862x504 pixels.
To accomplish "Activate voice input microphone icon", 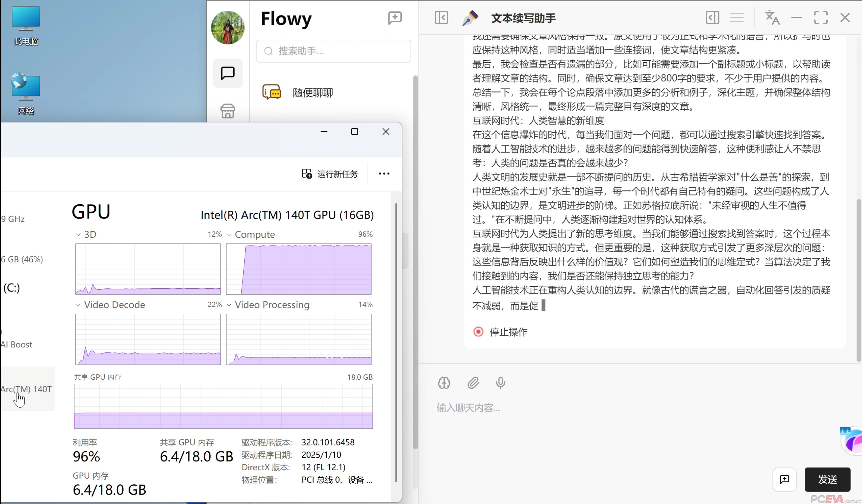I will tap(500, 383).
